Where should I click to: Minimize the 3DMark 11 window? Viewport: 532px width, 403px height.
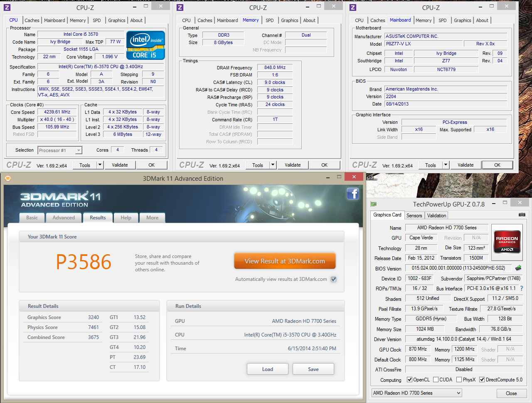328,177
